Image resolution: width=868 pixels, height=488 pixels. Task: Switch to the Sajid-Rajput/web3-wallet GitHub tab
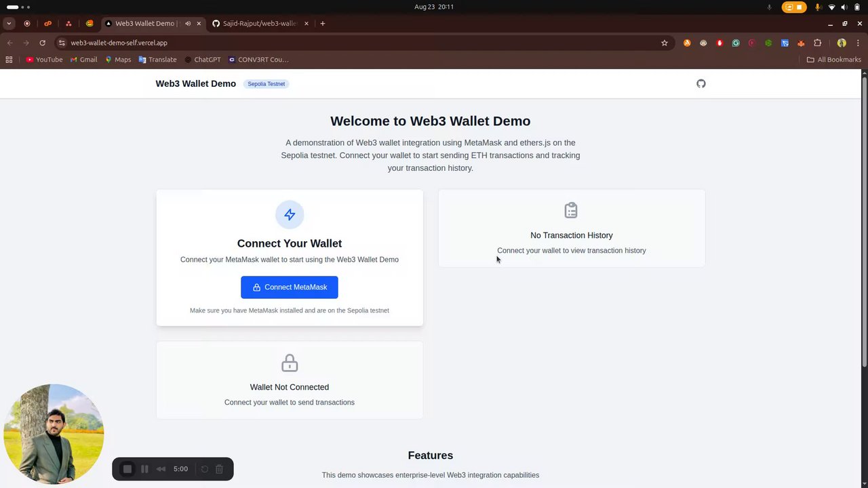[260, 23]
